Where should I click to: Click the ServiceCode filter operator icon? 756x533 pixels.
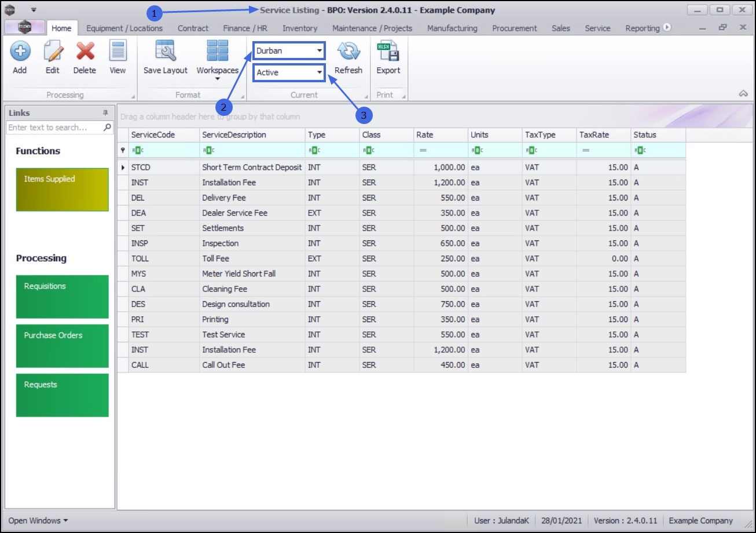(137, 150)
